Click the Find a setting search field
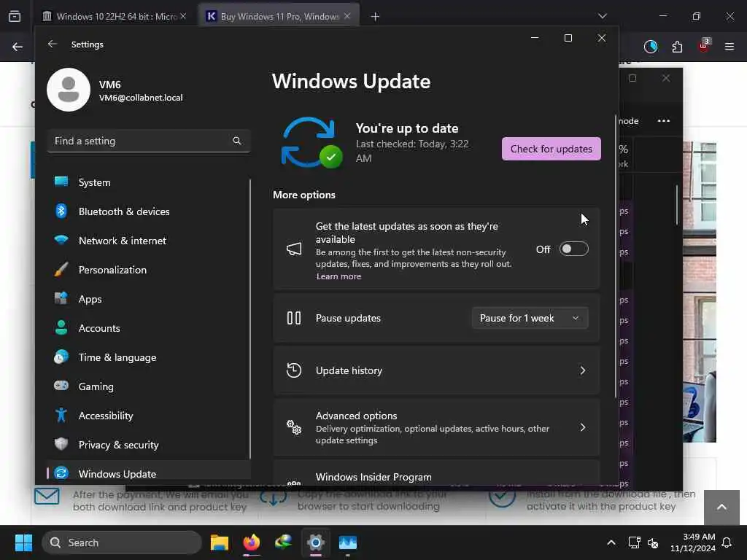747x560 pixels. click(149, 141)
